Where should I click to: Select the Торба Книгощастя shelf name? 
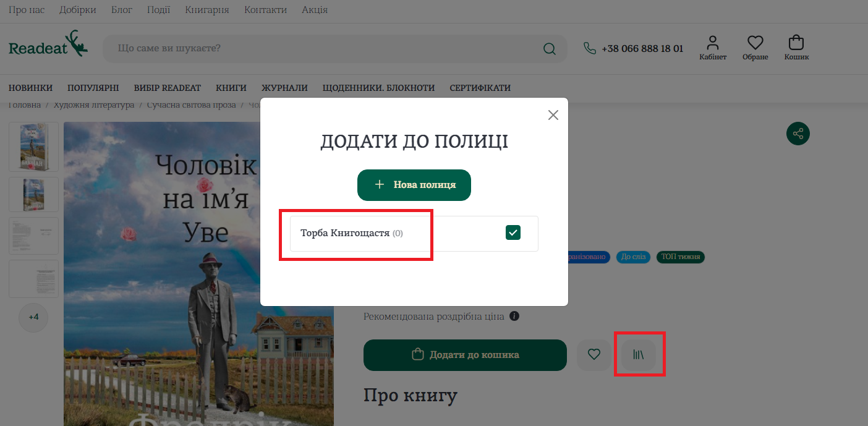click(345, 233)
